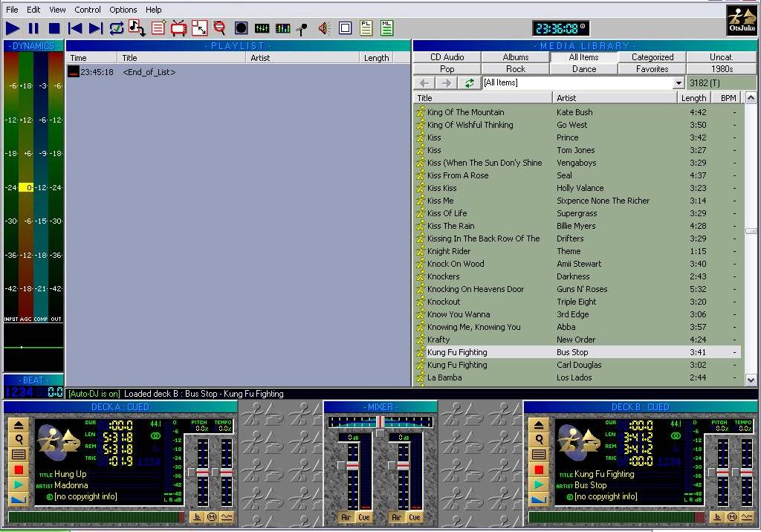Play Deck B with green arrow

[x=539, y=484]
